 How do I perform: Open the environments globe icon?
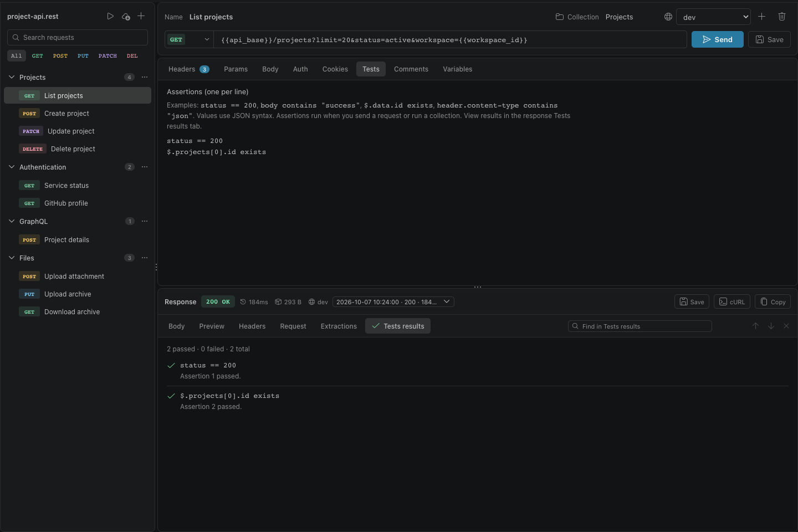click(x=668, y=17)
